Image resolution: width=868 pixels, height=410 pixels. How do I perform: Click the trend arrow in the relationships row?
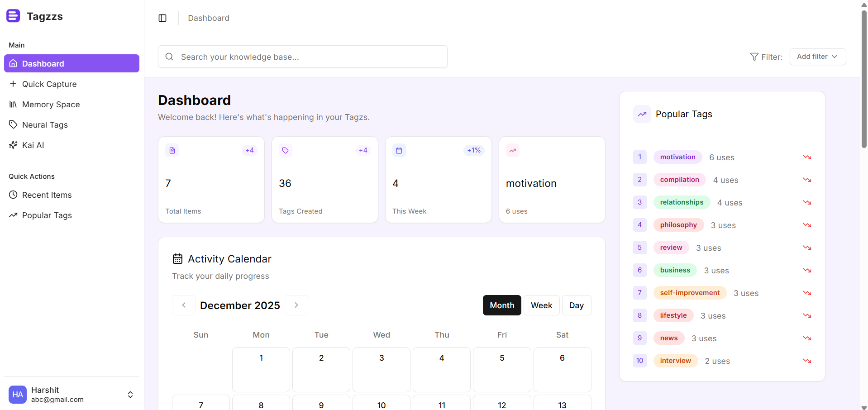point(807,202)
